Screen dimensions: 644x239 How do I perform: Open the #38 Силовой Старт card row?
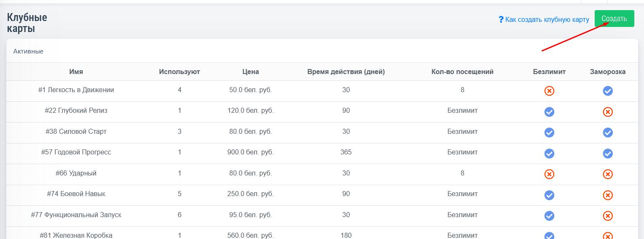point(76,131)
